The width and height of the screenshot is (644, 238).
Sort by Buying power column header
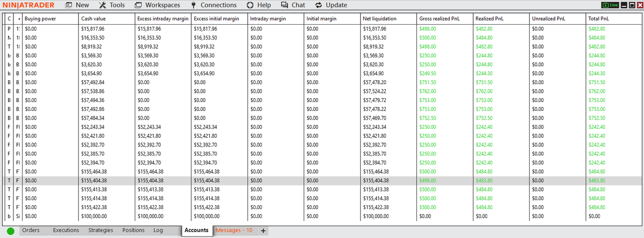tap(49, 18)
